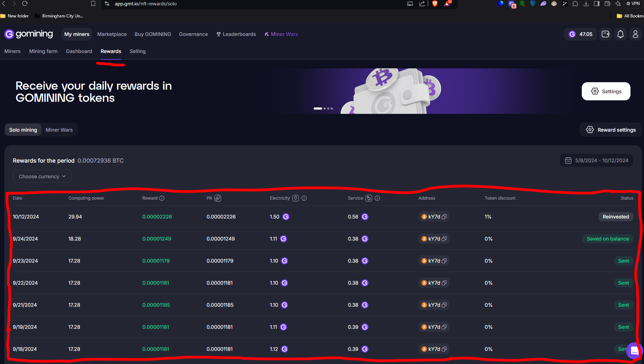Open notifications via the bell icon
Screen dimensions: 644x364
[621, 34]
